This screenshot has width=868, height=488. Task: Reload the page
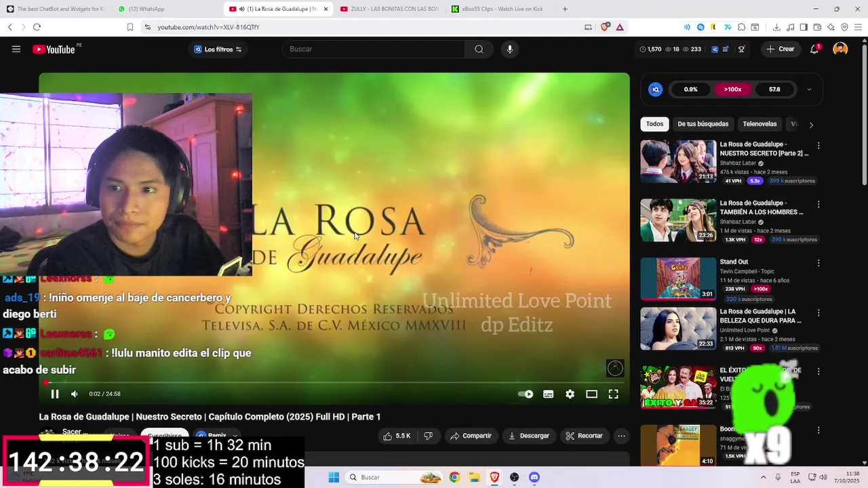(37, 27)
